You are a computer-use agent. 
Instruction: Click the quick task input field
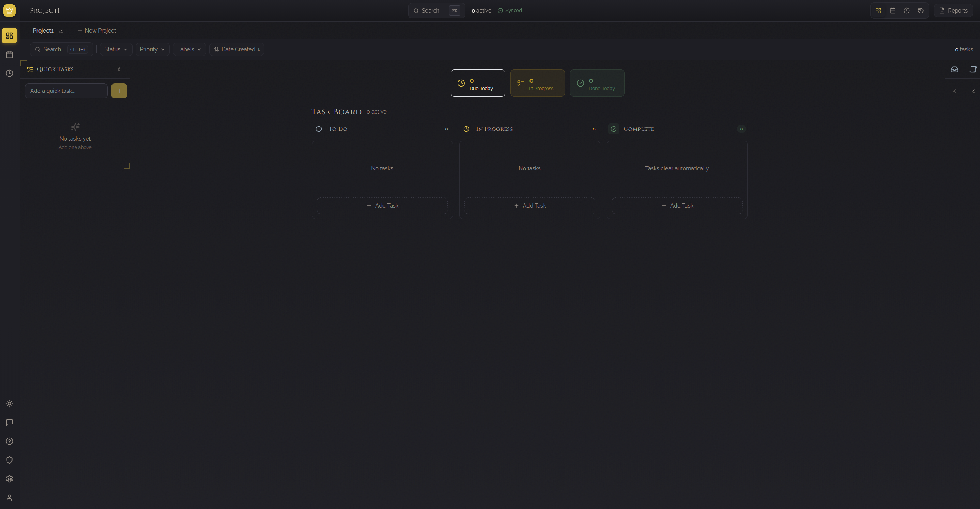tap(66, 91)
